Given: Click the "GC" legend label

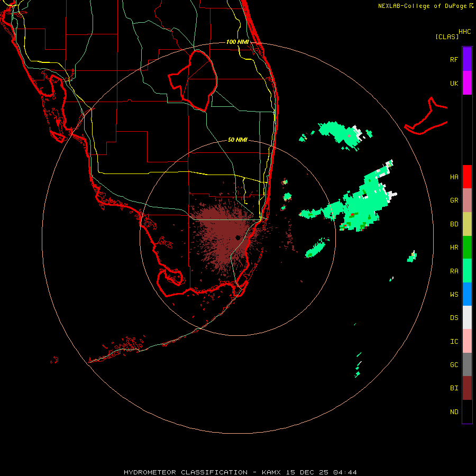Looking at the screenshot, I should [454, 365].
